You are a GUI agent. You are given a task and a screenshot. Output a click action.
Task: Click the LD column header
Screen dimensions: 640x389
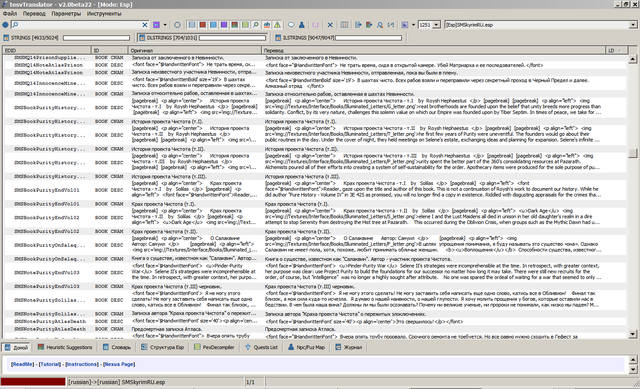(616, 50)
